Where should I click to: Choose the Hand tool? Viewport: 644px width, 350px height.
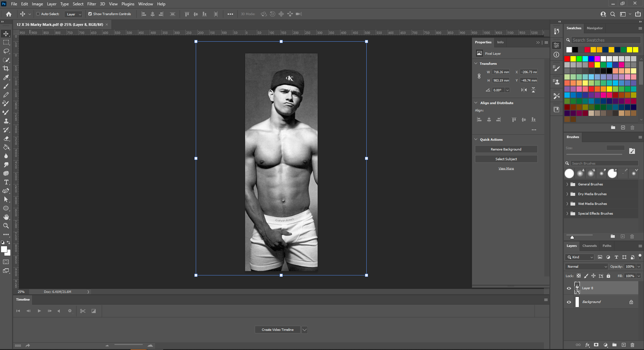6,217
